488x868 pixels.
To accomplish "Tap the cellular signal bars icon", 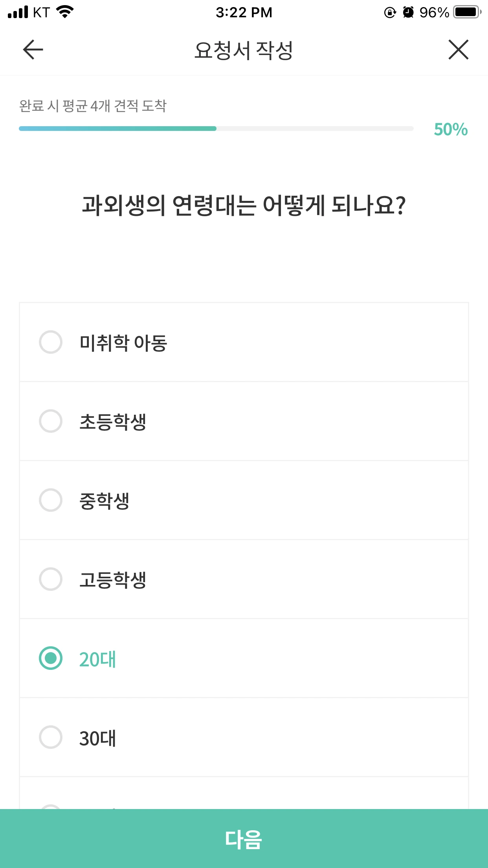I will click(18, 12).
